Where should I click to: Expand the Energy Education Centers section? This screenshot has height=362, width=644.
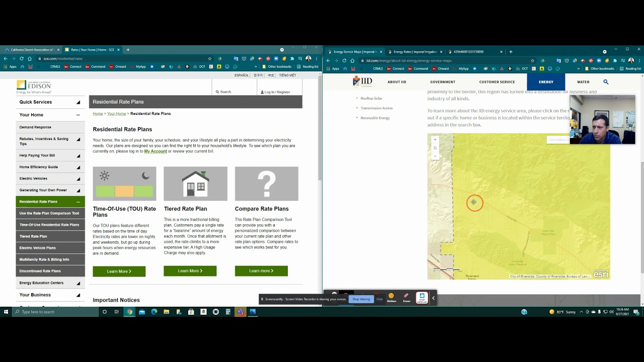click(78, 283)
